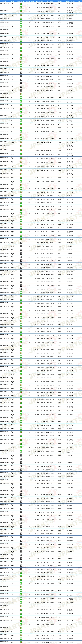Click the PB icon in the SL row with 142kW / 193KM
This screenshot has width=82, height=644.
click(x=21, y=573)
